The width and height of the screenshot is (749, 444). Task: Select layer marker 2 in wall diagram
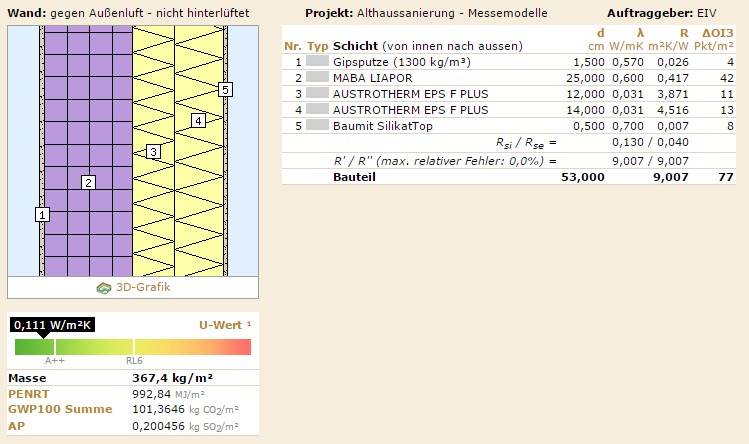coord(88,182)
